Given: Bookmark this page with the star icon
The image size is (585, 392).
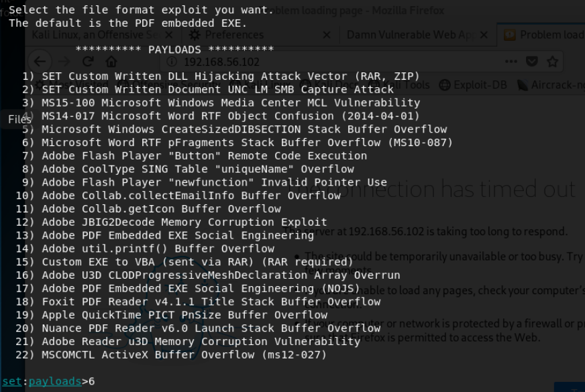Looking at the screenshot, I should [552, 62].
